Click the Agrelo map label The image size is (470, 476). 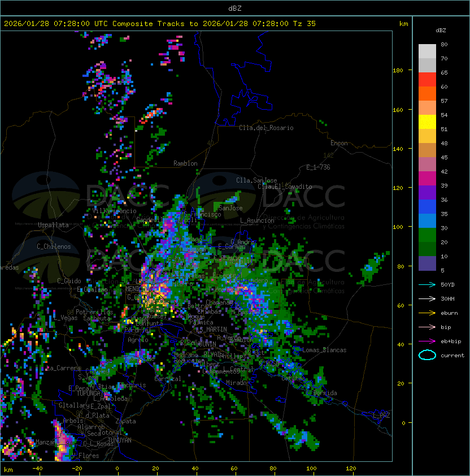[x=138, y=340]
